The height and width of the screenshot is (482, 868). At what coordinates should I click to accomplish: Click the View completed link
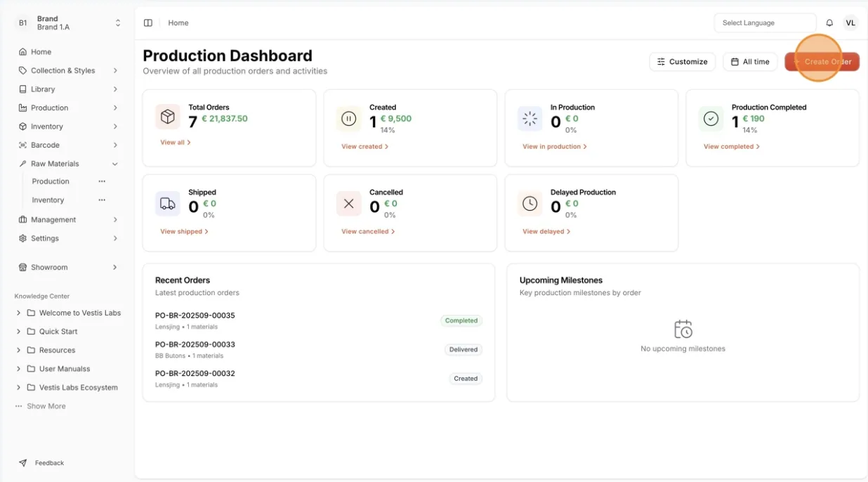click(732, 147)
